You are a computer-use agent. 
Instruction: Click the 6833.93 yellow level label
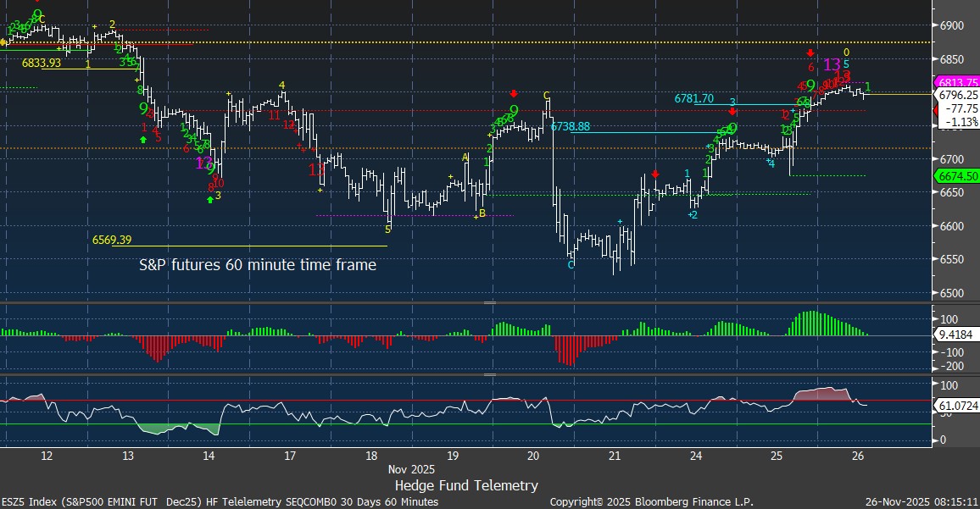coord(42,63)
